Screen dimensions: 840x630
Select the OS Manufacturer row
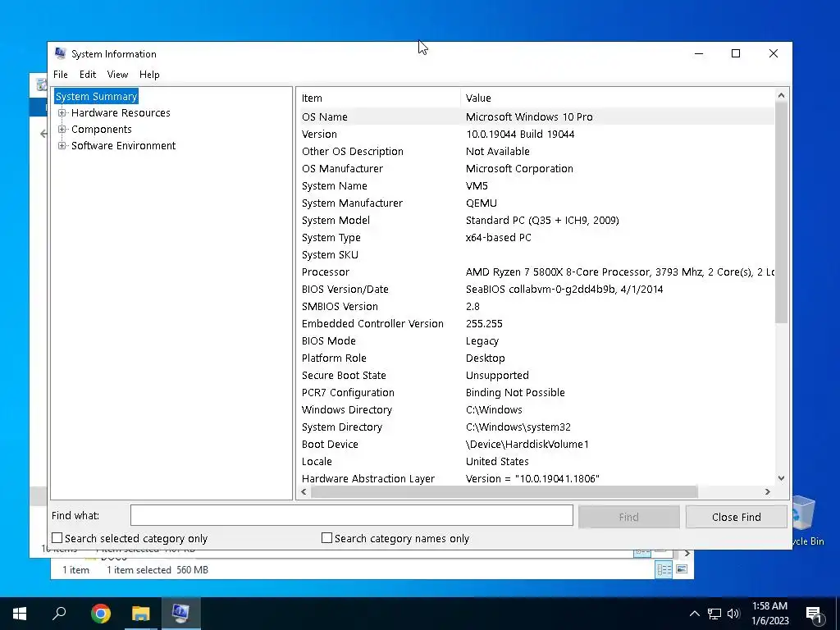coord(536,168)
